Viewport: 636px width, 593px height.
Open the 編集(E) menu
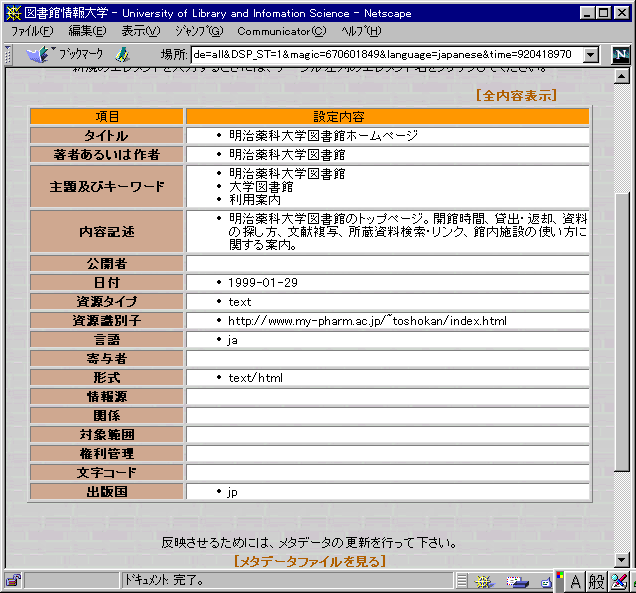pos(87,31)
